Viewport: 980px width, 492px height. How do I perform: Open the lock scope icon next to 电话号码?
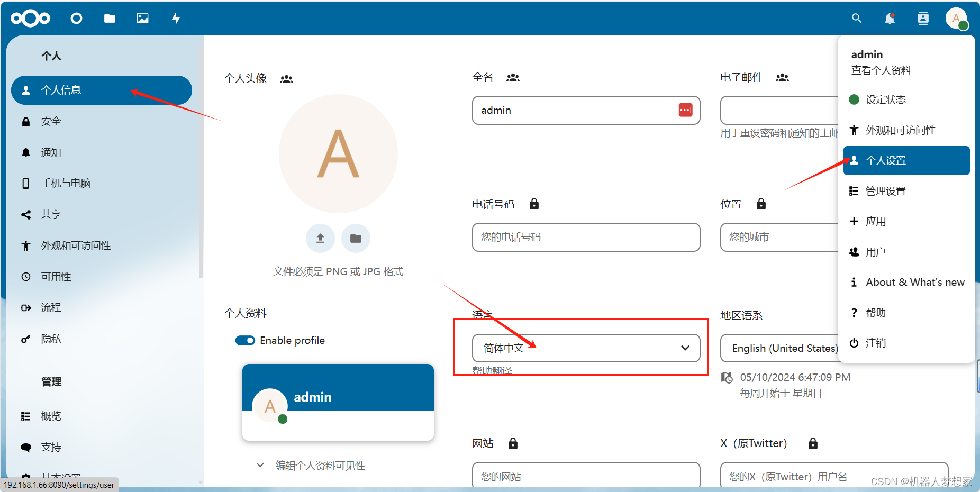[x=534, y=204]
